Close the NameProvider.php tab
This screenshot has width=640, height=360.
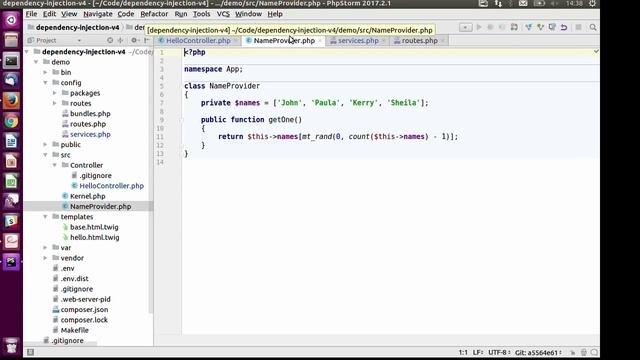320,40
